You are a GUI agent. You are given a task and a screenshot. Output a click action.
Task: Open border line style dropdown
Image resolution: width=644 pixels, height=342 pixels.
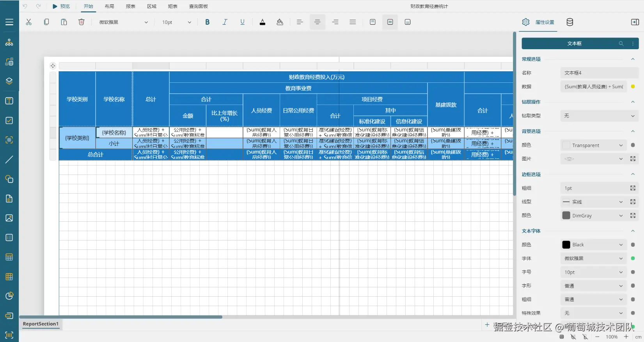(593, 202)
